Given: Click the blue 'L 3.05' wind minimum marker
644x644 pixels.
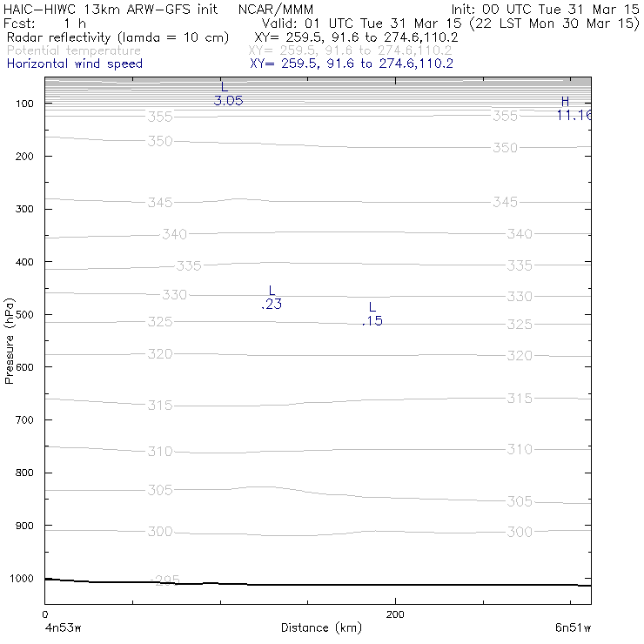Looking at the screenshot, I should (228, 94).
